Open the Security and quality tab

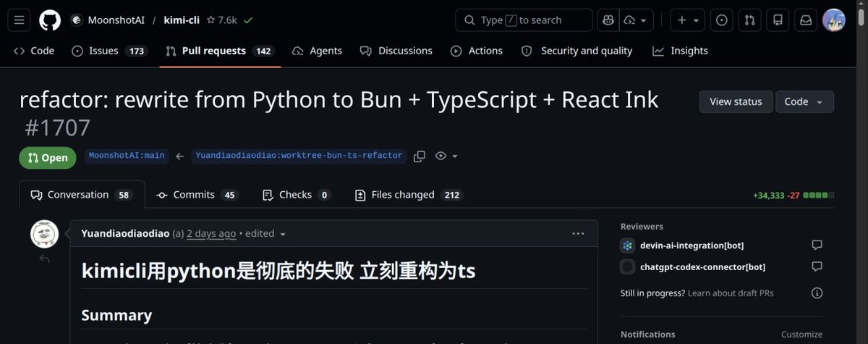pos(576,51)
